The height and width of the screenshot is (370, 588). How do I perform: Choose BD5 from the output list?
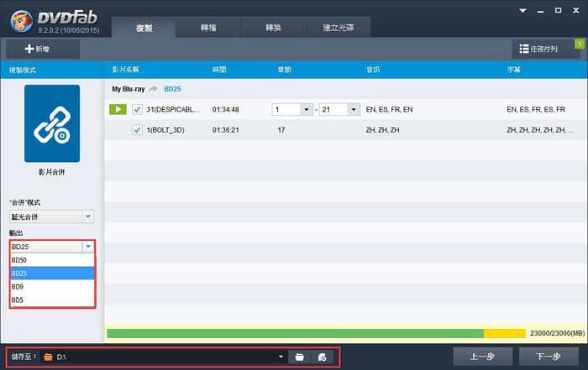pos(52,300)
